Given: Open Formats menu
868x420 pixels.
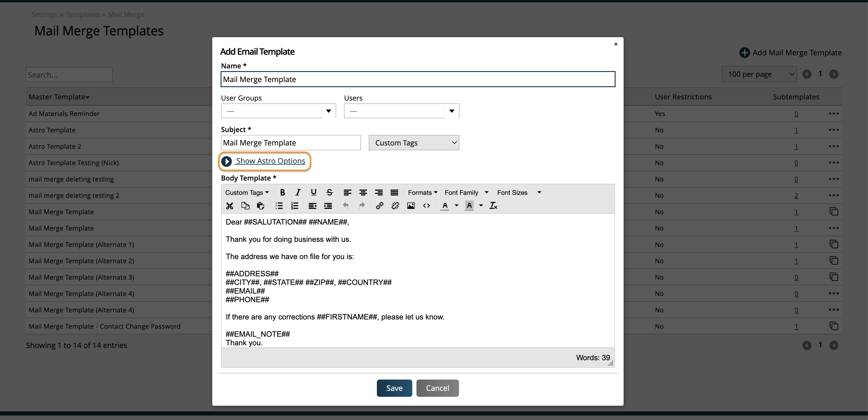Looking at the screenshot, I should click(423, 192).
